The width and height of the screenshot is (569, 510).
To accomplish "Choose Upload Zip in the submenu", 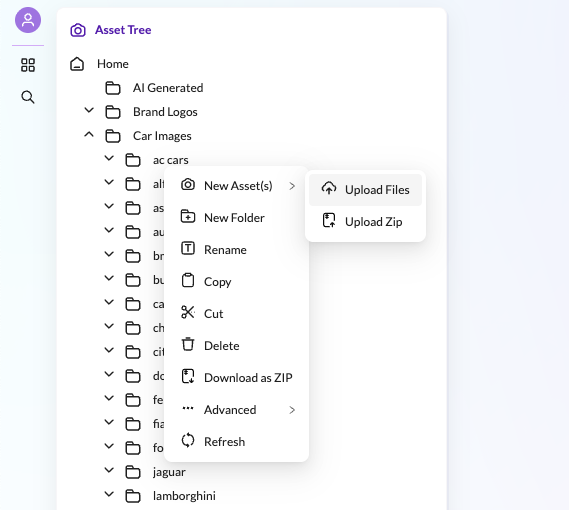I will [x=365, y=222].
